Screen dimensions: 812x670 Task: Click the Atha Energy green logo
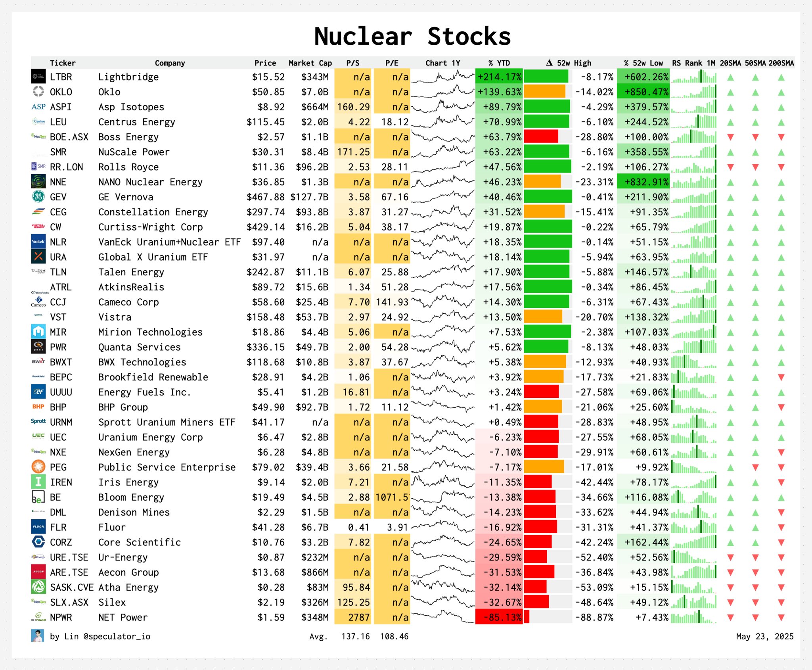38,587
